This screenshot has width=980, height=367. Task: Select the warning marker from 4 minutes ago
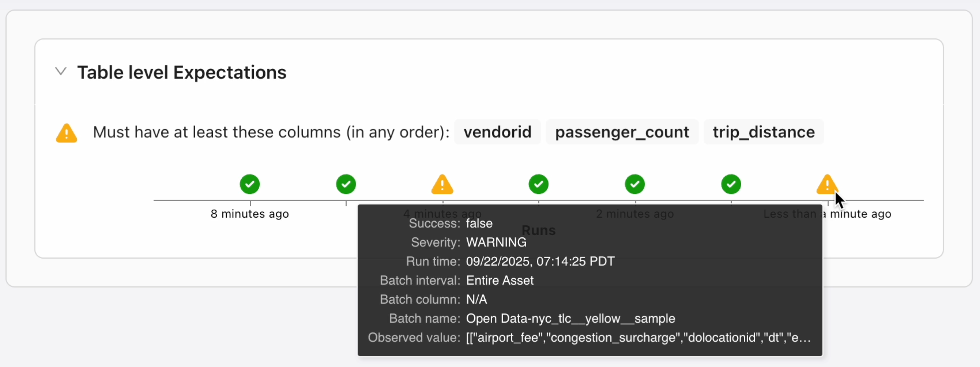point(442,184)
